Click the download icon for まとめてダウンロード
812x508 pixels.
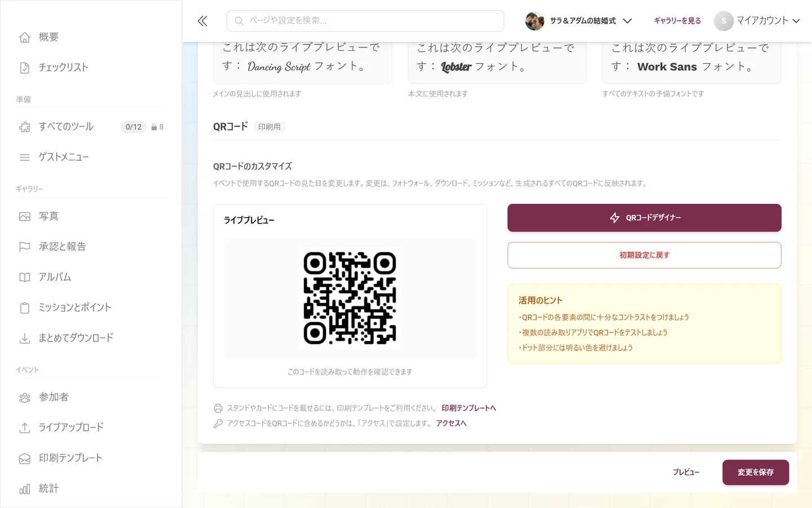pos(25,338)
